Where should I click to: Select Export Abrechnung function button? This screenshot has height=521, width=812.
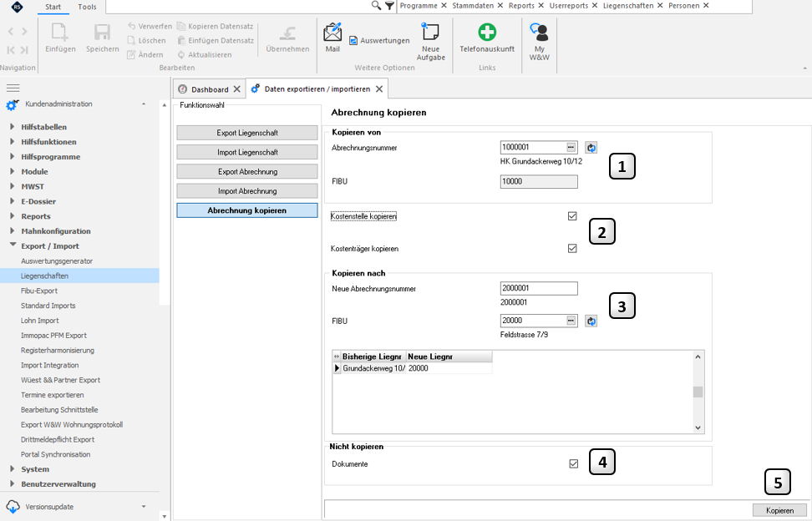click(x=247, y=172)
